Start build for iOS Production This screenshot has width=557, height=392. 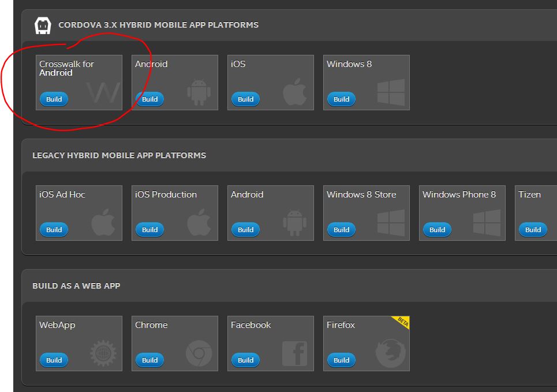[149, 230]
